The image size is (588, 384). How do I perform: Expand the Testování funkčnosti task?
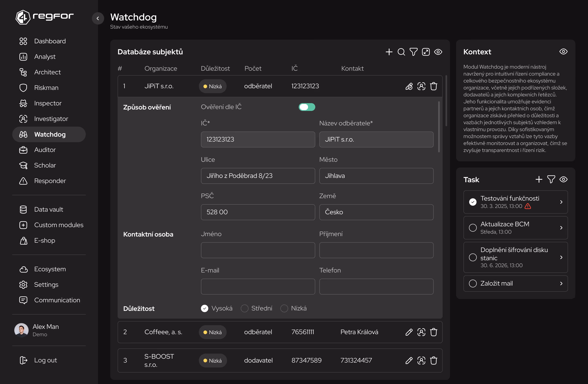pyautogui.click(x=561, y=202)
